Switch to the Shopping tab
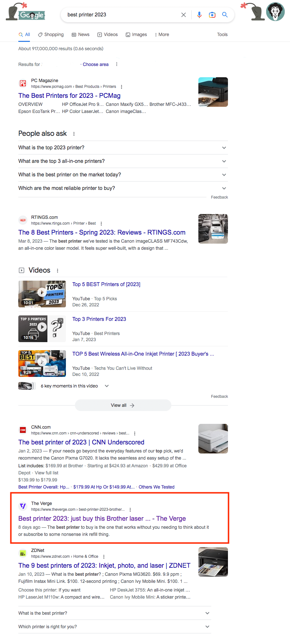Screen dimensions: 290x644 pos(51,34)
